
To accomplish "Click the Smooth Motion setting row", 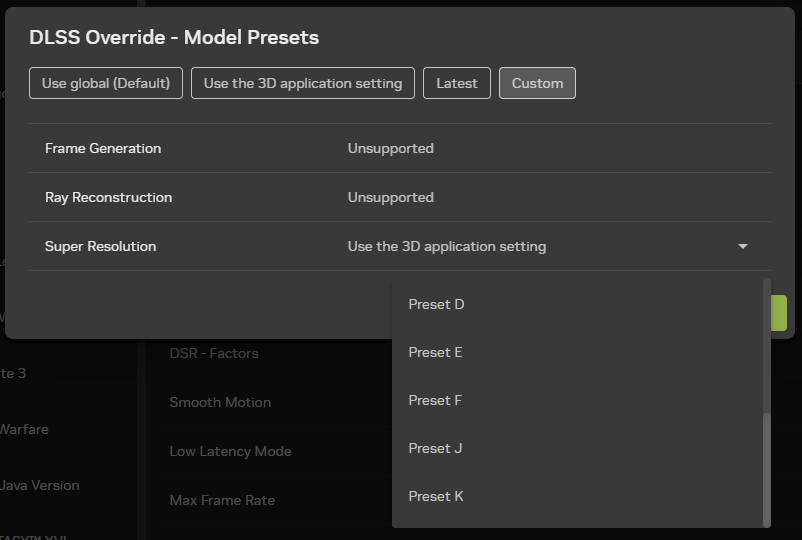I will (x=220, y=402).
